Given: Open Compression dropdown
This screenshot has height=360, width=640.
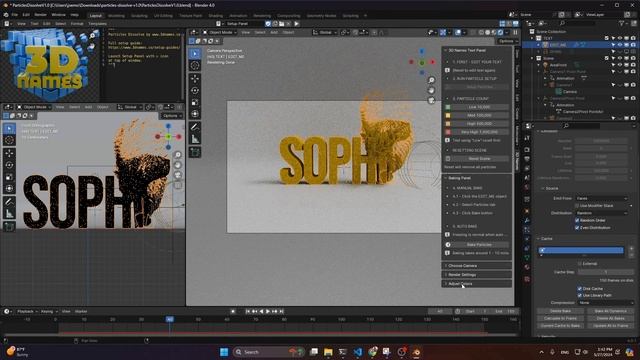Looking at the screenshot, I should [x=606, y=303].
